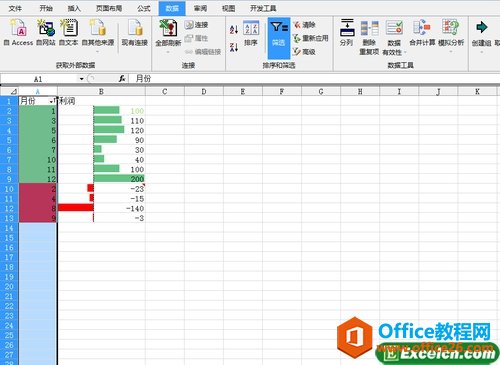Click the Properties (属性) button

(197, 38)
